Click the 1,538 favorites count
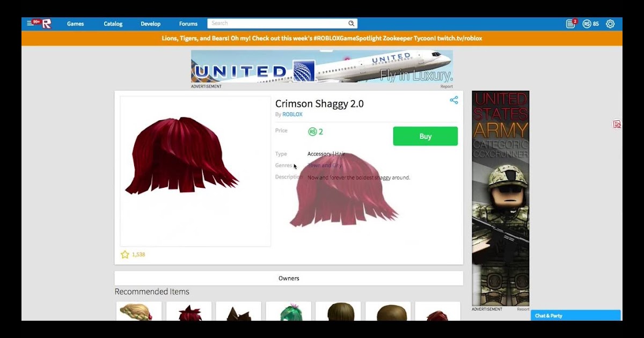 tap(138, 254)
